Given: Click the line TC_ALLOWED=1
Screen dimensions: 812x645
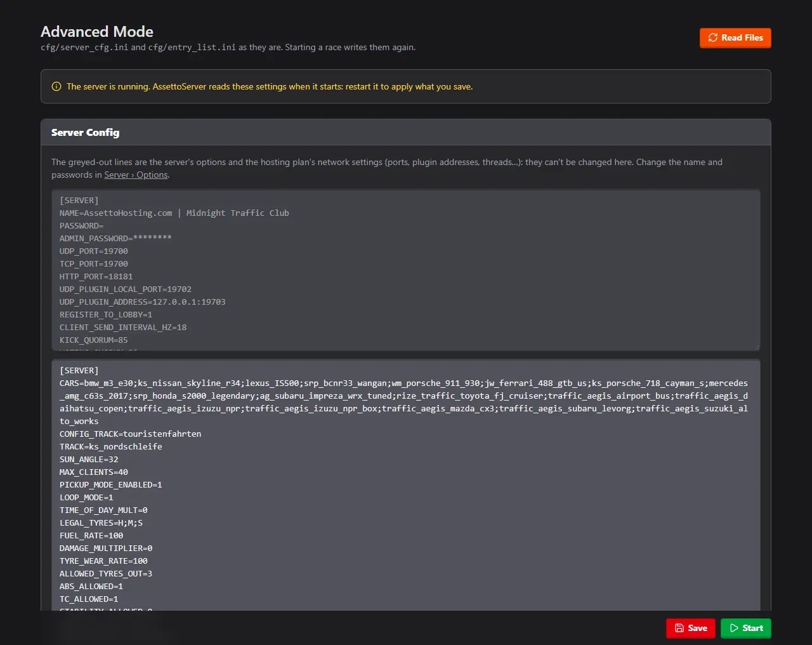Looking at the screenshot, I should pos(89,599).
